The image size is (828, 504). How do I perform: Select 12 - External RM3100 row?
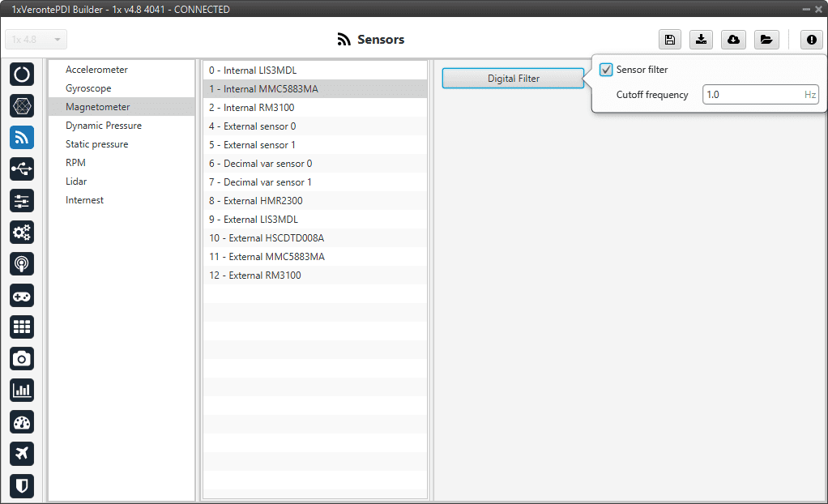(314, 275)
